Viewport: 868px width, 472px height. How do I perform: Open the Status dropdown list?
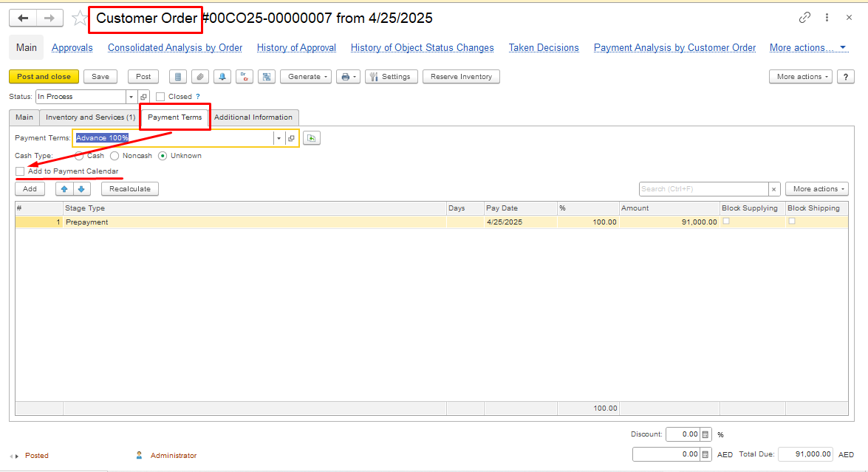coord(131,97)
